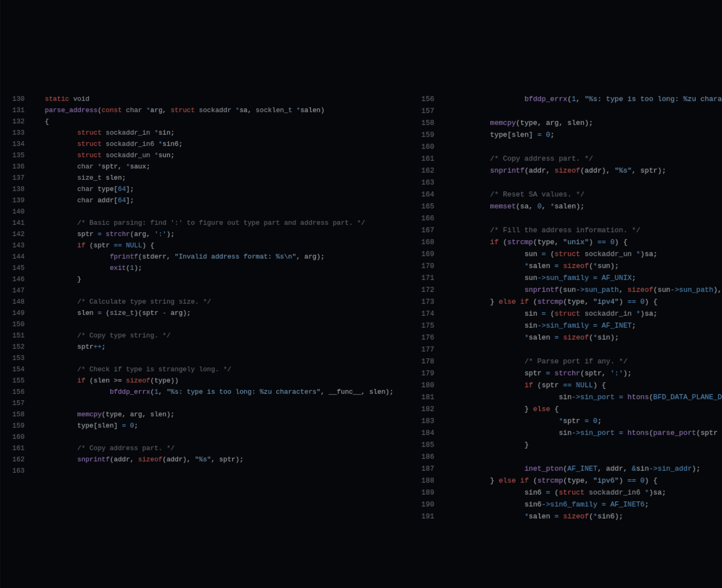Click the memset(sa, 0, *salen) call
Image resolution: width=722 pixels, height=588 pixels.
[537, 206]
